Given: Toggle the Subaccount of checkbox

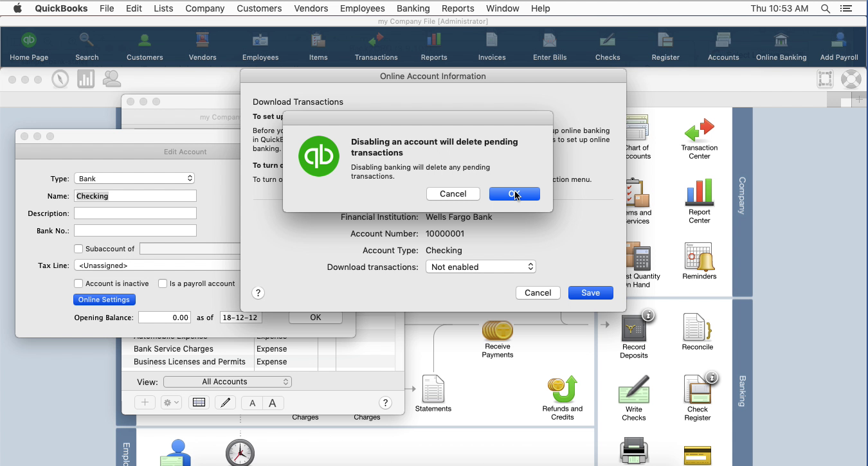Looking at the screenshot, I should click(x=78, y=249).
